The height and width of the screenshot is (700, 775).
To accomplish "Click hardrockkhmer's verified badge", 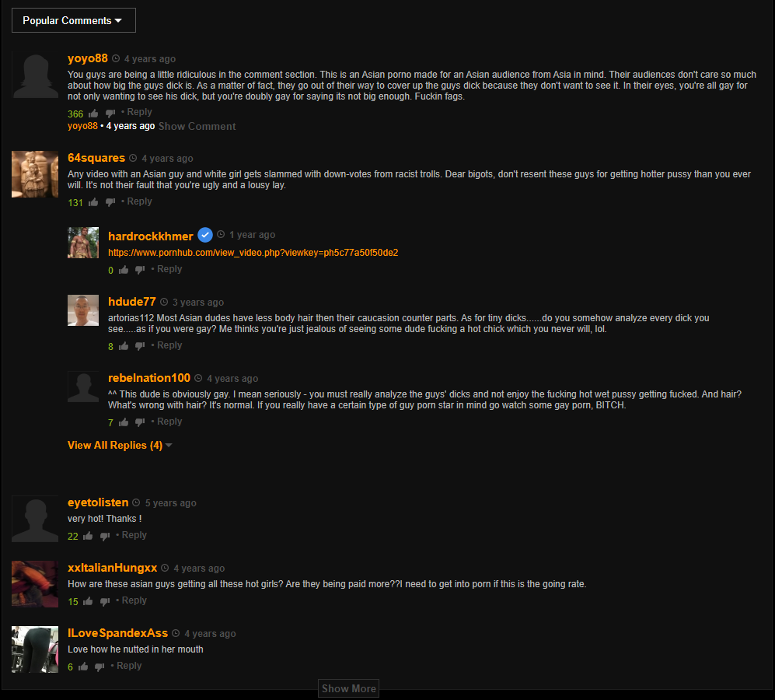I will [205, 235].
